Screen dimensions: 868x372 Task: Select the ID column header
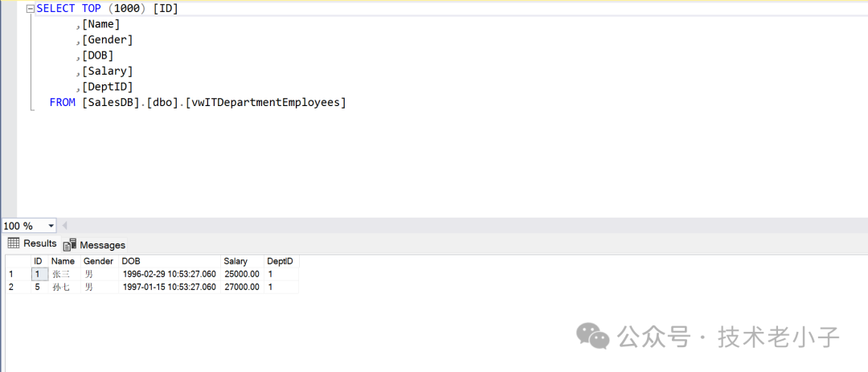(x=39, y=261)
